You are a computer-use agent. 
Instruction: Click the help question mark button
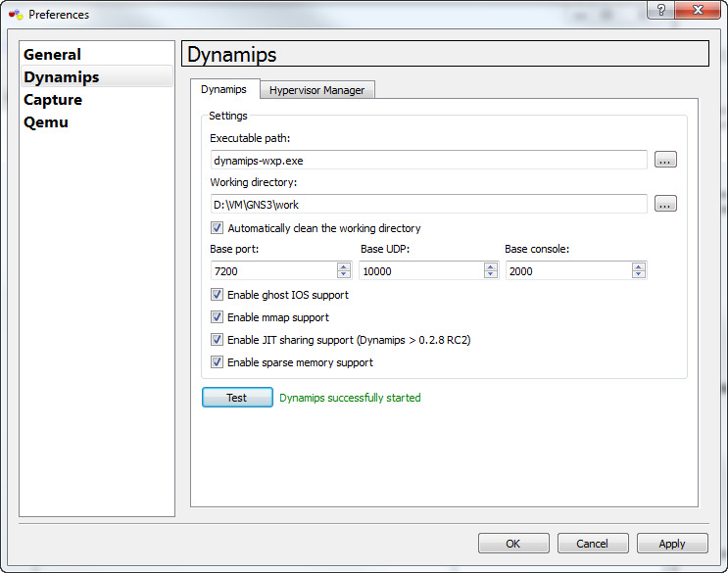click(x=660, y=10)
